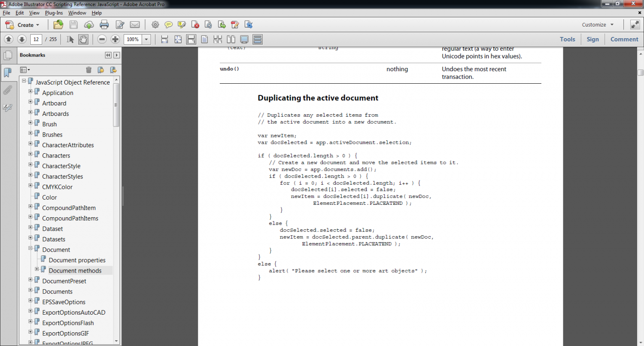This screenshot has height=346, width=644.
Task: Expand the CharacterAttributes bookmark node
Action: pos(30,143)
